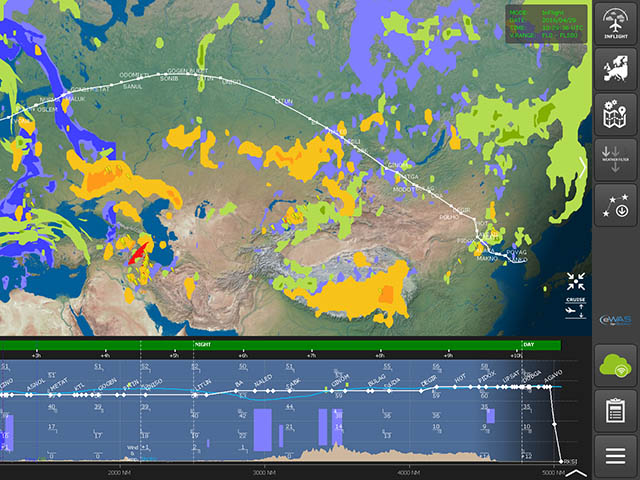Open the Europe region map selector icon
Image resolution: width=640 pixels, height=480 pixels.
[616, 69]
